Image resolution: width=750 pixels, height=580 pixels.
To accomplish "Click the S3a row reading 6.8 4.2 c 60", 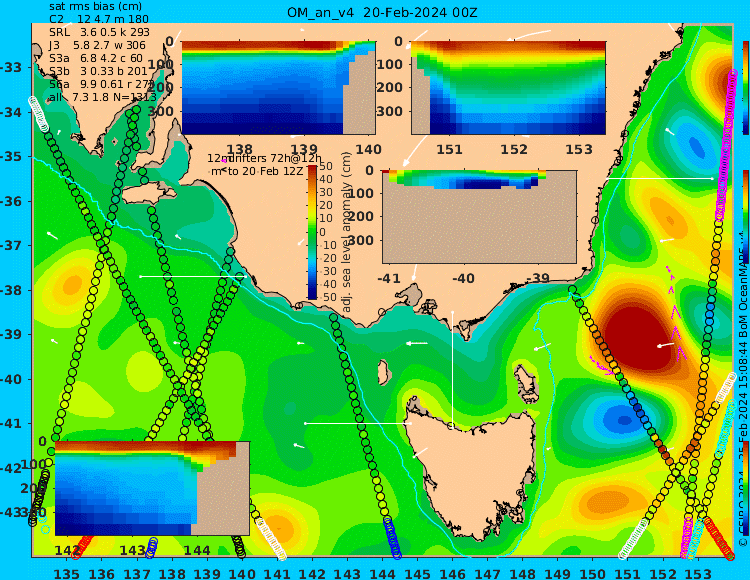I will click(96, 58).
